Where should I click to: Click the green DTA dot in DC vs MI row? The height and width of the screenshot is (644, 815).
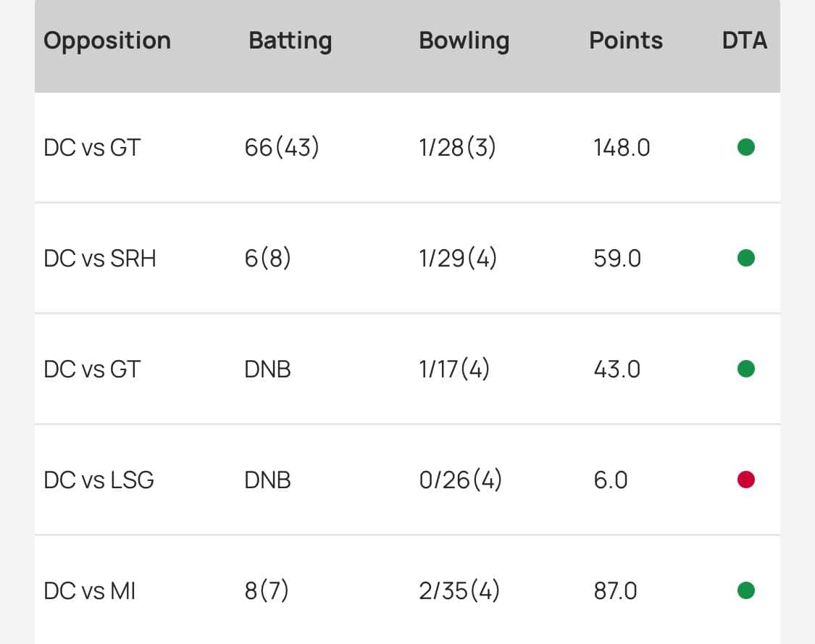[x=746, y=591]
